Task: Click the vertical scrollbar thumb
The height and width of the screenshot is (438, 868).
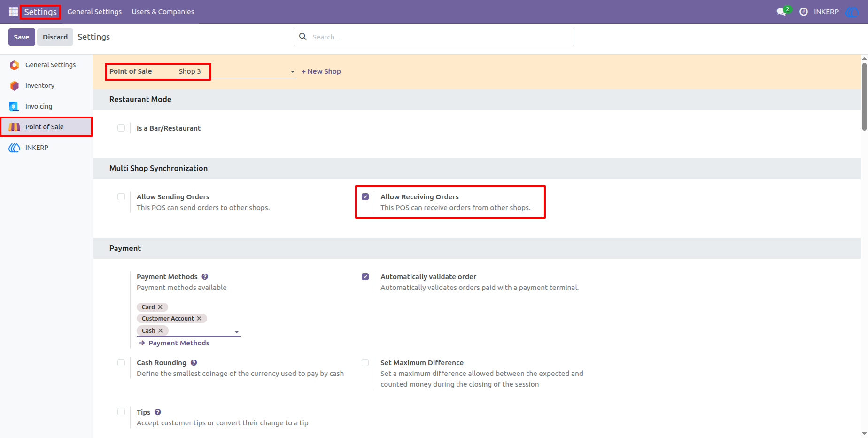Action: click(864, 96)
